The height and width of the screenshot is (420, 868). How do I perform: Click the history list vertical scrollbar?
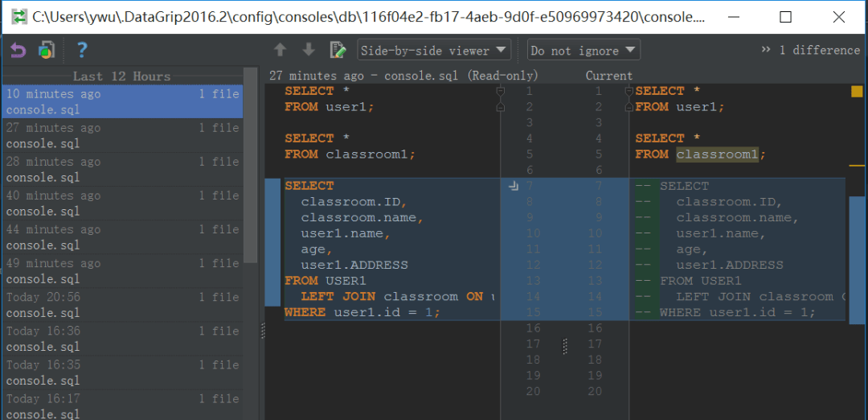click(250, 177)
